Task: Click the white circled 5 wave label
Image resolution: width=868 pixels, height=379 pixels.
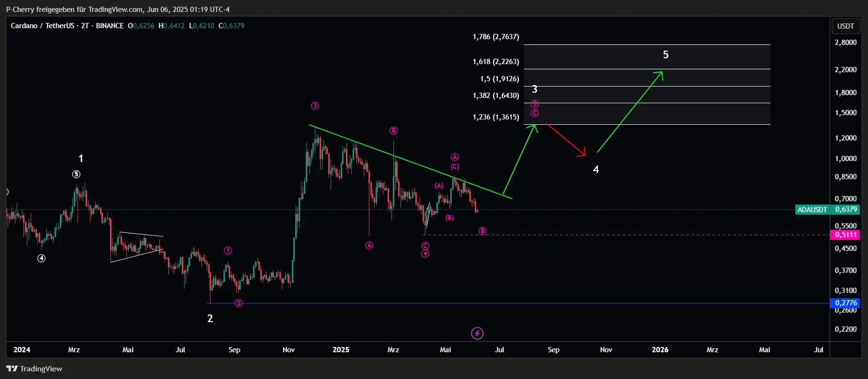Action: click(x=77, y=174)
